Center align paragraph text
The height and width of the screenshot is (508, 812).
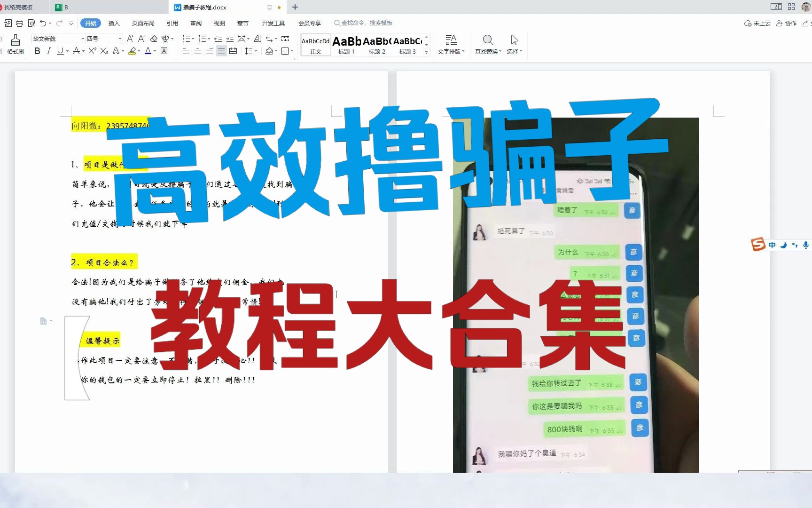pyautogui.click(x=198, y=51)
